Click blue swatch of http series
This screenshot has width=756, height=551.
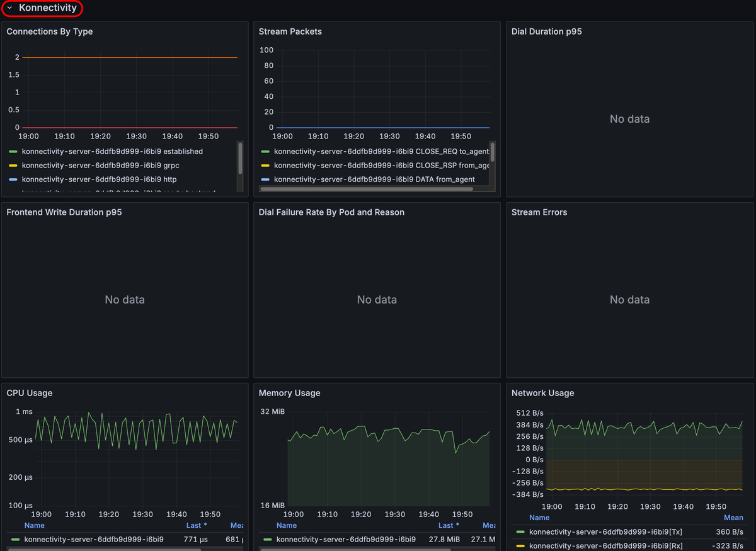[x=13, y=179]
